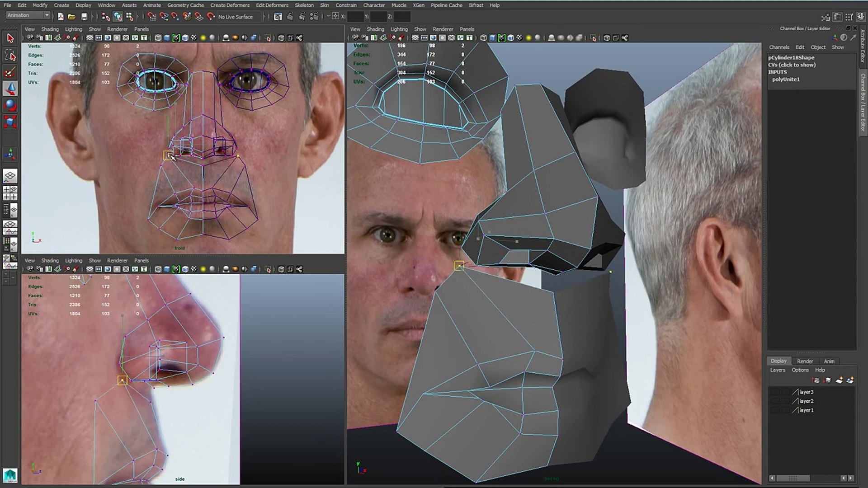Viewport: 868px width, 488px height.
Task: Select the Rotate tool sphere icon
Action: (10, 106)
